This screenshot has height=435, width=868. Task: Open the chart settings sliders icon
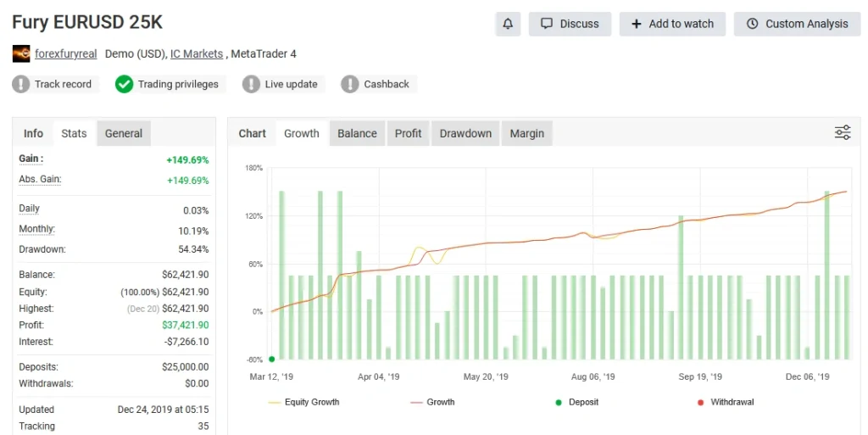[x=843, y=133]
